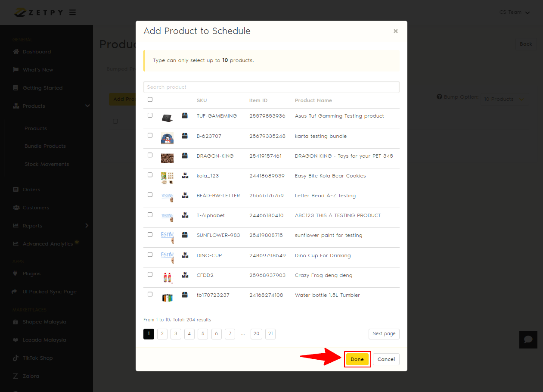
Task: Click current page 1 button
Action: (149, 334)
